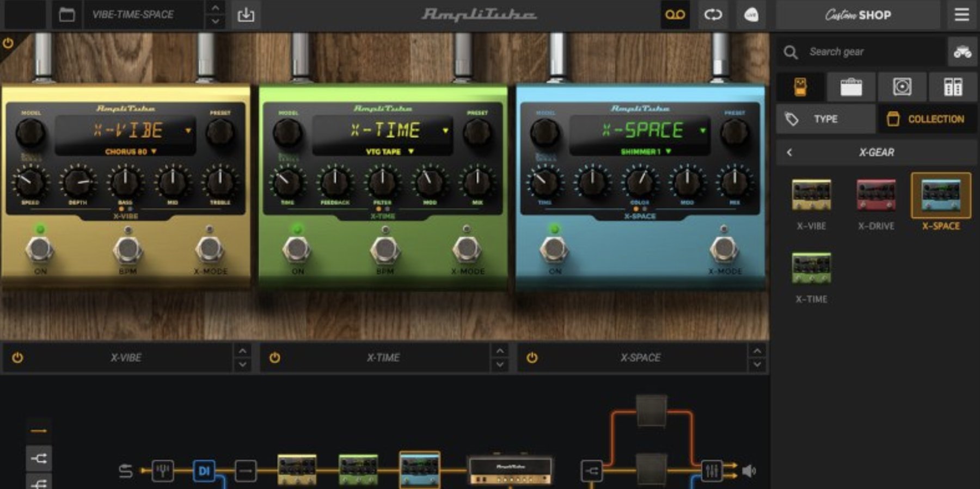Image resolution: width=980 pixels, height=489 pixels.
Task: Open the tuner block in signal chain
Action: coord(162,471)
